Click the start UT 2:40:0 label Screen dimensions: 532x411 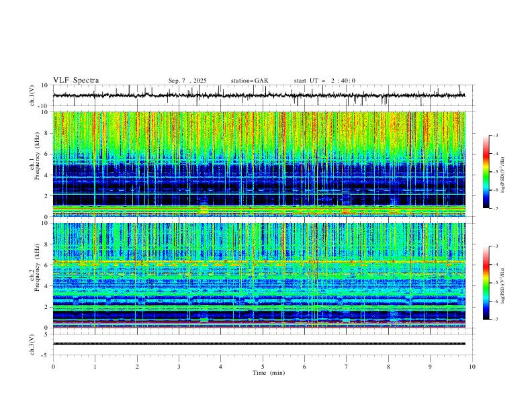(x=324, y=81)
